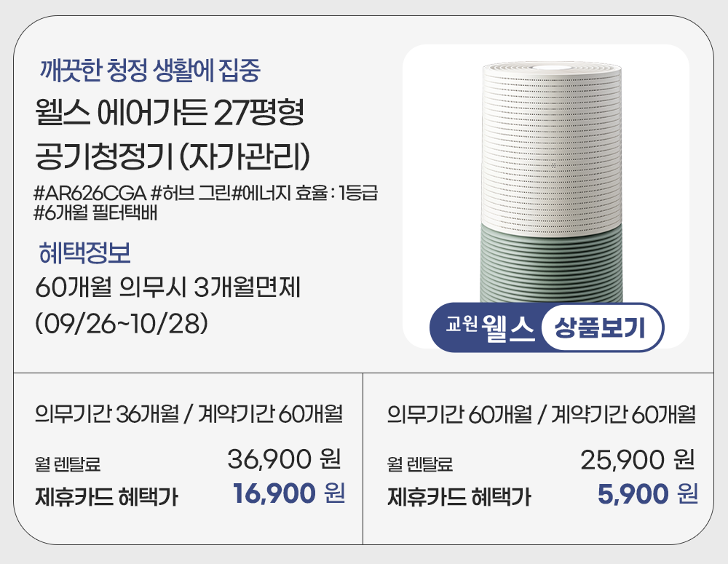This screenshot has width=728, height=564.
Task: Click the 5,900 원 partner card price
Action: (x=646, y=495)
